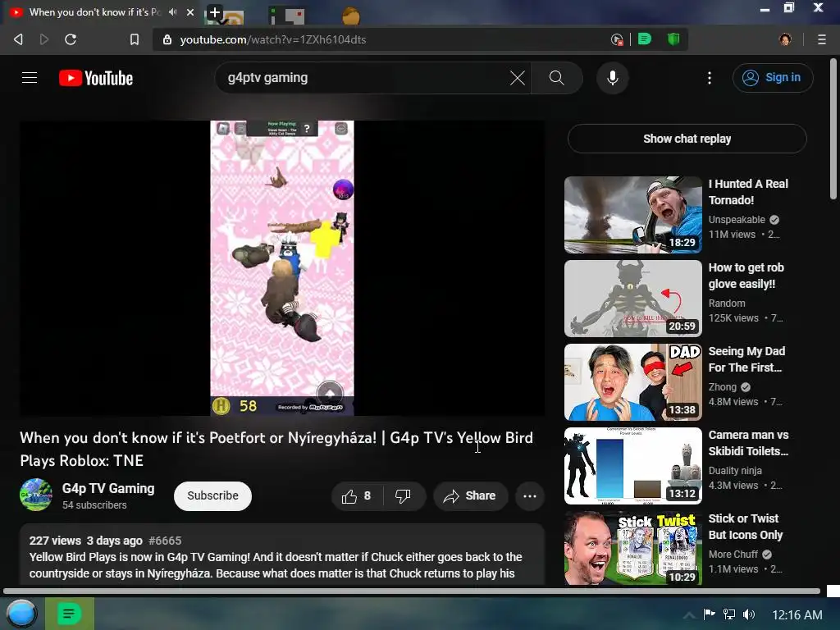This screenshot has height=630, width=840.
Task: Click the media blocked icon in address bar
Action: [x=617, y=39]
